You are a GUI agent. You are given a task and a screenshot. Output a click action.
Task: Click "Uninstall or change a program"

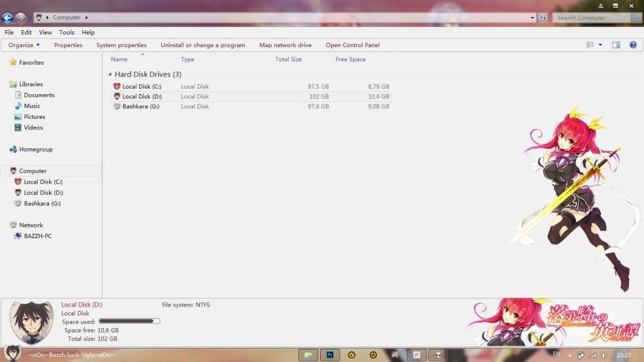click(x=203, y=45)
